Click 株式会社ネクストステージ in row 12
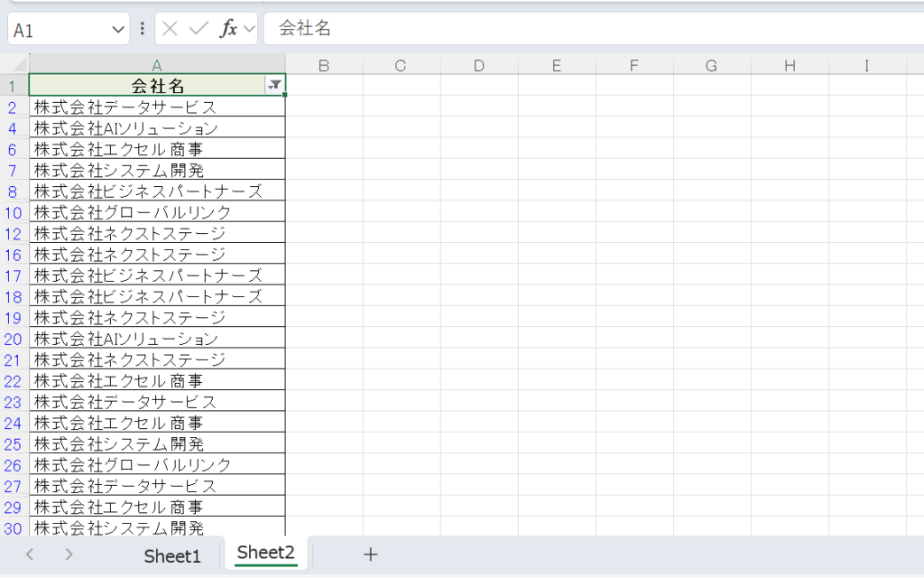Image resolution: width=924 pixels, height=578 pixels. (x=157, y=233)
